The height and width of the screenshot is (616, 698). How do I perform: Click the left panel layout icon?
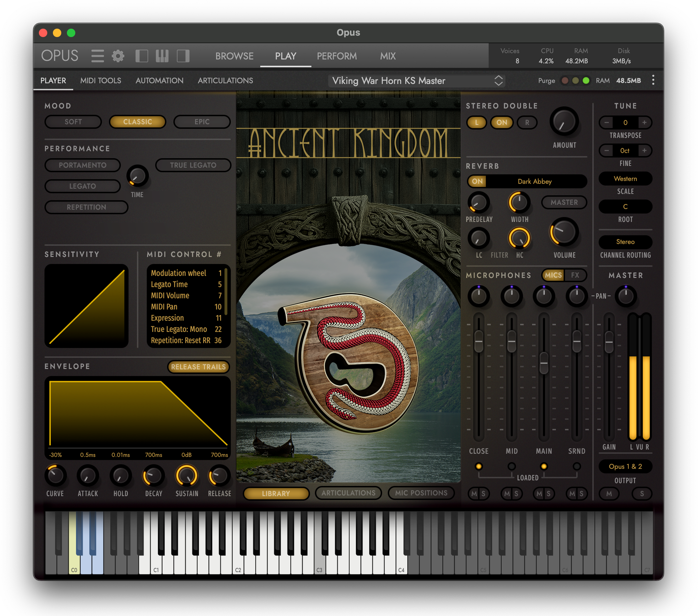coord(142,56)
